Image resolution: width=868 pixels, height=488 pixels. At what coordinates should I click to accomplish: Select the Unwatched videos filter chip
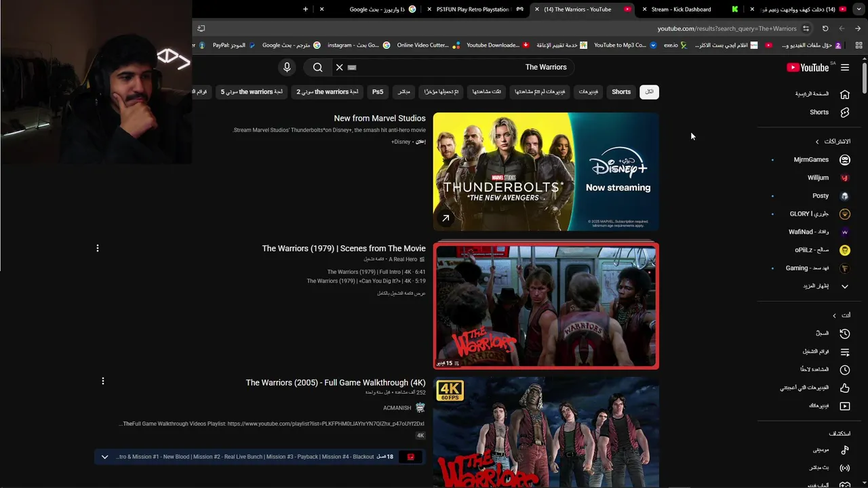[x=540, y=91]
